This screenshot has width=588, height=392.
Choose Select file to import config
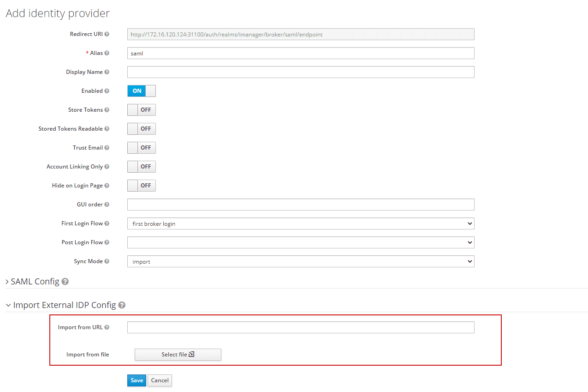tap(178, 355)
